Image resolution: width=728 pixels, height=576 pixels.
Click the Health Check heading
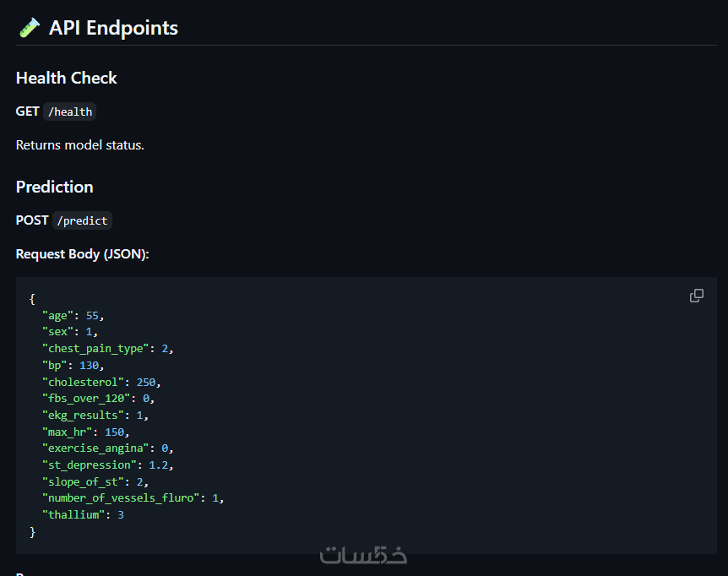click(67, 78)
